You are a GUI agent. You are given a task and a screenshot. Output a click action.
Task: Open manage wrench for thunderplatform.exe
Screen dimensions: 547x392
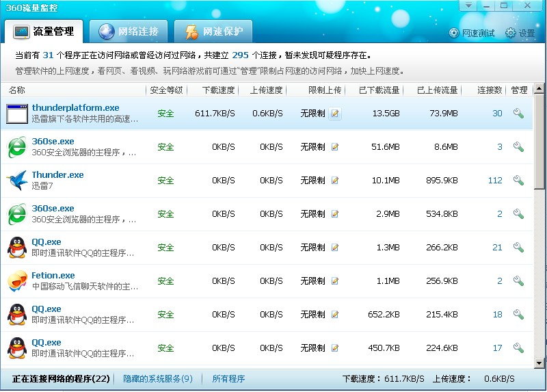[x=518, y=113]
